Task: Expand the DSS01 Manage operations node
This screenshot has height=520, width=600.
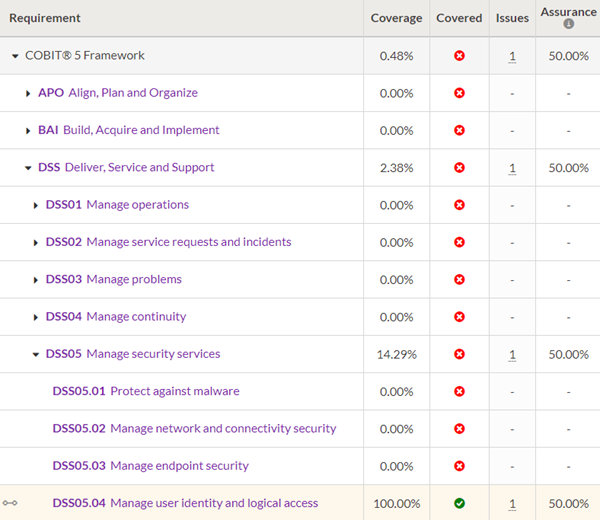Action: pyautogui.click(x=35, y=205)
